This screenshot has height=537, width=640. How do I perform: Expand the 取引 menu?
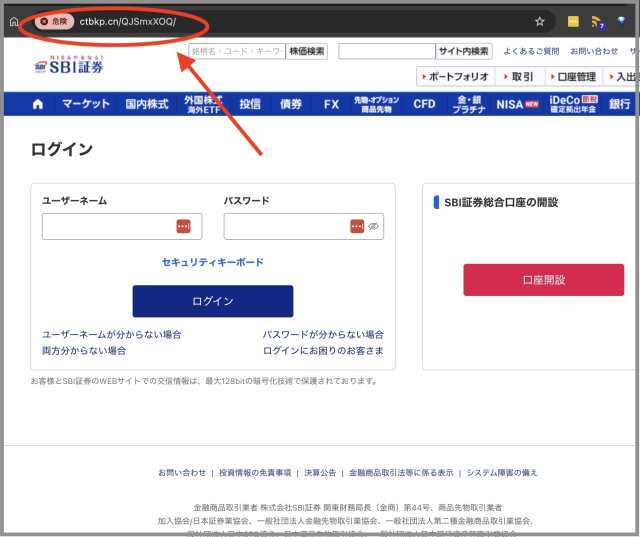(521, 76)
